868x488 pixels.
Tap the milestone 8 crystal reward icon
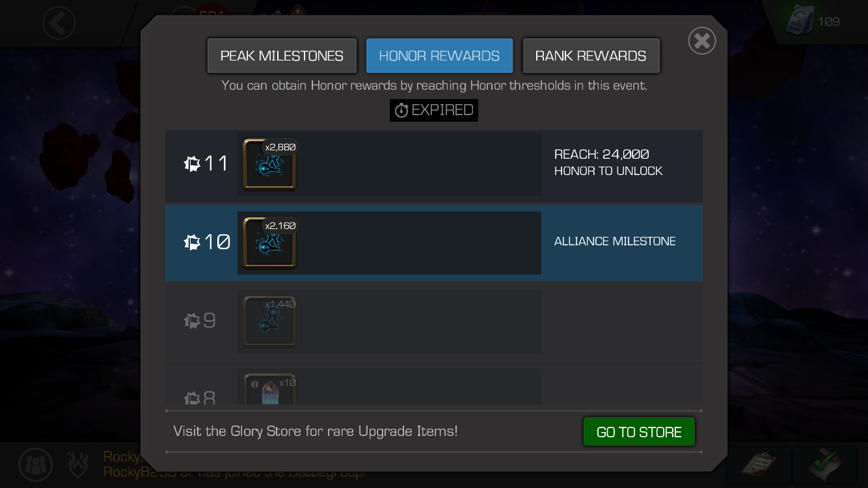pos(269,389)
